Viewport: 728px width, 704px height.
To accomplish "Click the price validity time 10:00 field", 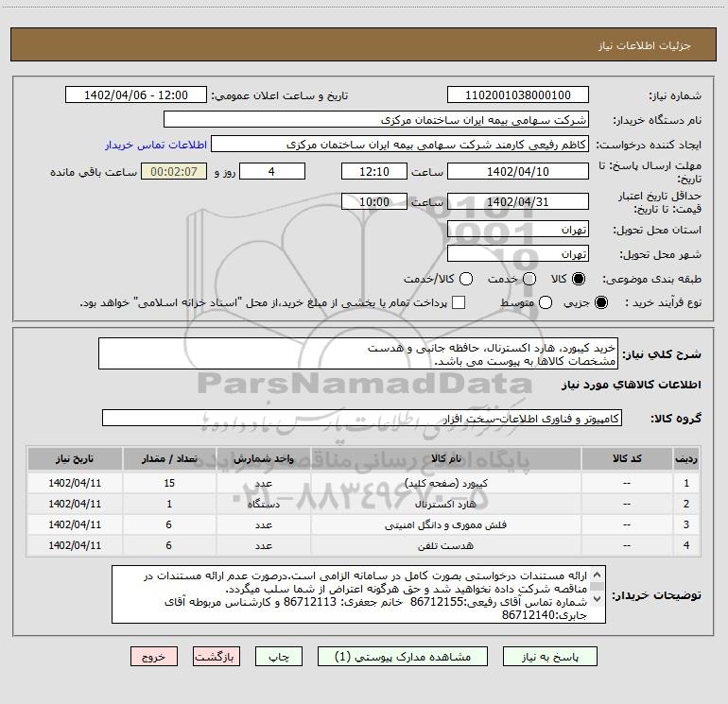I will pos(374,201).
